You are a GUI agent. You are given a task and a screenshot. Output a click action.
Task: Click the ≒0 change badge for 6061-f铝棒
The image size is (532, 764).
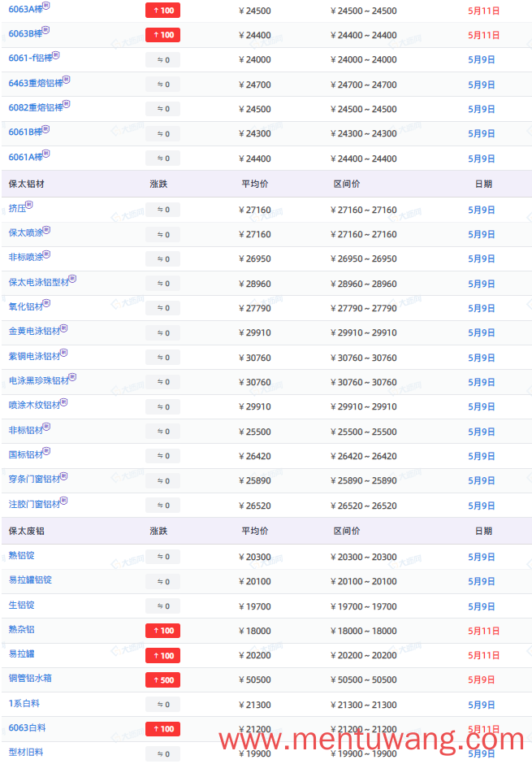click(162, 60)
